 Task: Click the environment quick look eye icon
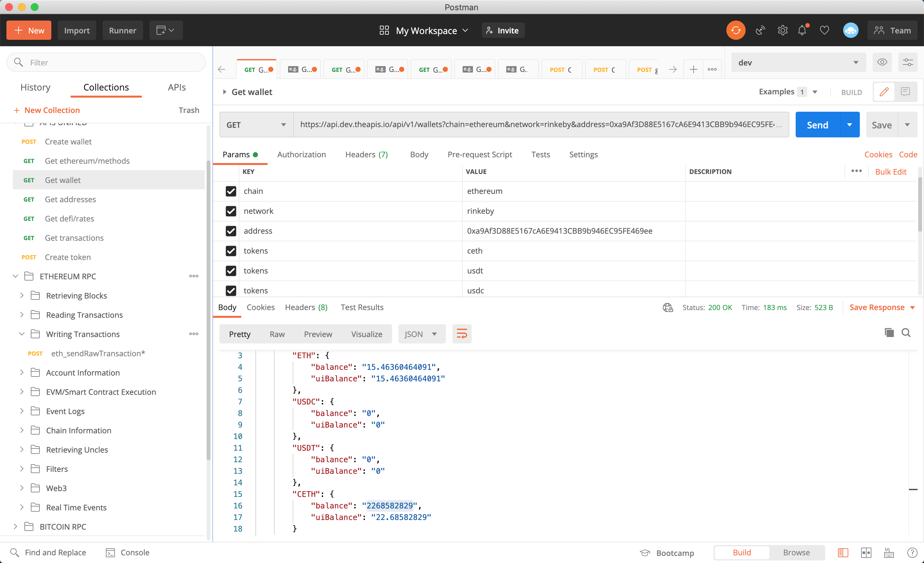(x=882, y=62)
